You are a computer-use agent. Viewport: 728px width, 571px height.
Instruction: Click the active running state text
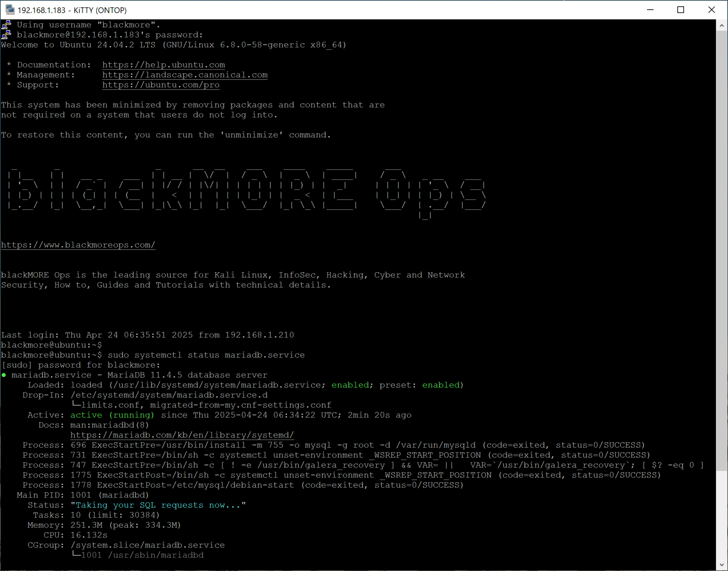coord(112,415)
